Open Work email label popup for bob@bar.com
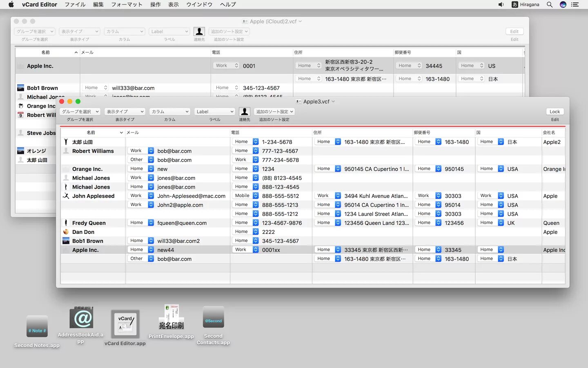 (141, 151)
